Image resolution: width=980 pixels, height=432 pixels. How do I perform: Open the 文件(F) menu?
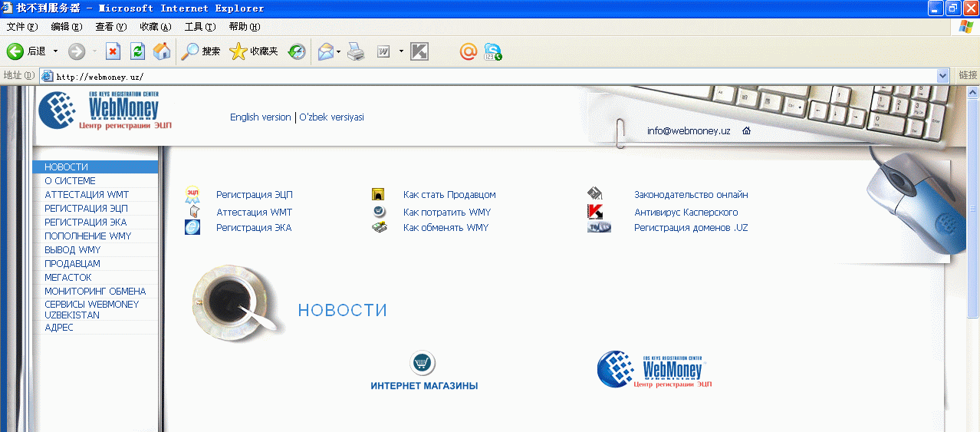point(22,27)
